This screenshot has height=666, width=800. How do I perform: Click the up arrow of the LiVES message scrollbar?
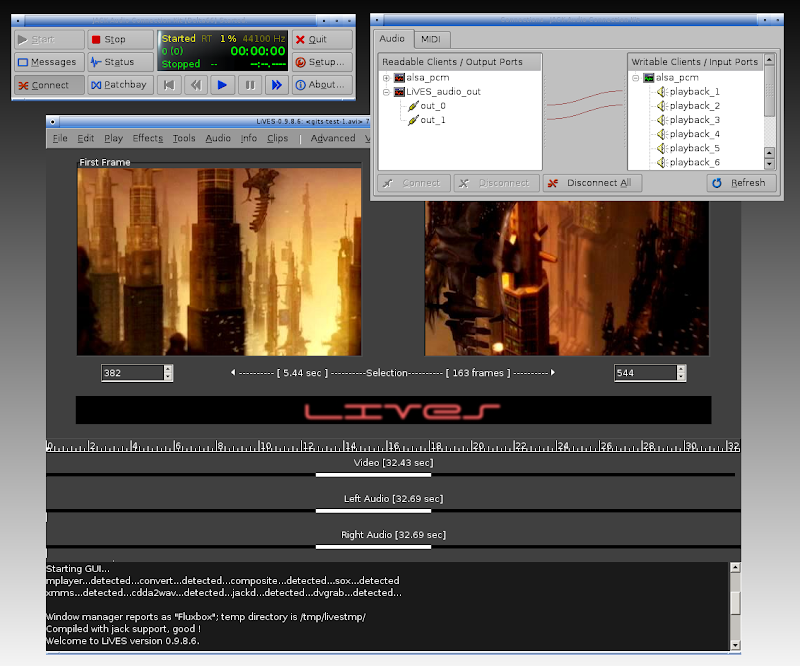click(x=735, y=568)
